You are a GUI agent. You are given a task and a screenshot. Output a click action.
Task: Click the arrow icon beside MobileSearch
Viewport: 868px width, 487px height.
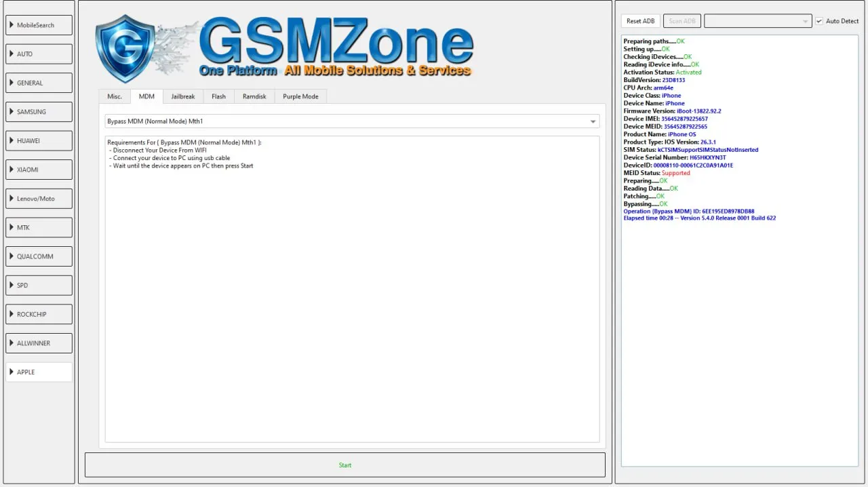click(12, 25)
